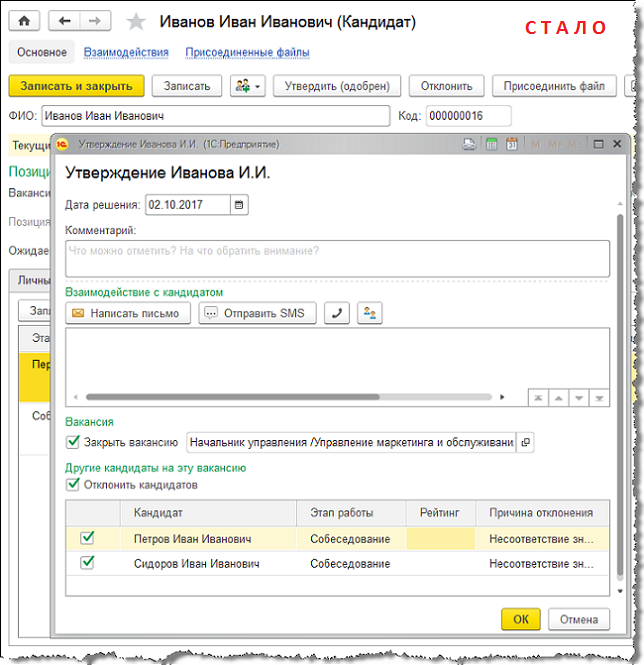Select the Петров Иван Иванович candidate cell
The height and width of the screenshot is (665, 644).
coord(208,539)
